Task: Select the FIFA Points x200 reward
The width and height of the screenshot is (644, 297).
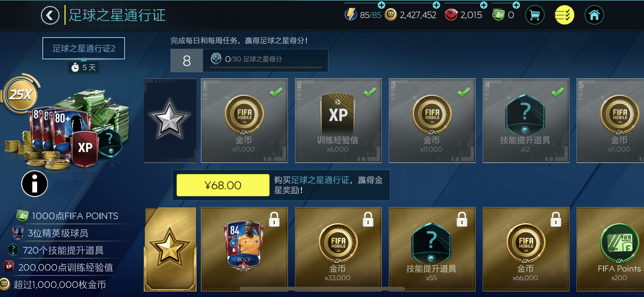Action: [x=610, y=249]
